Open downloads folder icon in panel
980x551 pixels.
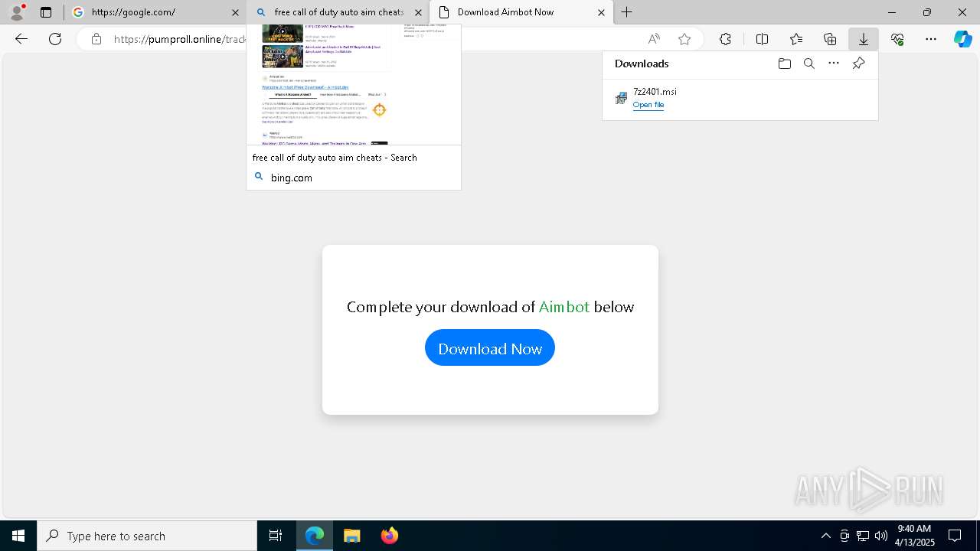point(784,64)
